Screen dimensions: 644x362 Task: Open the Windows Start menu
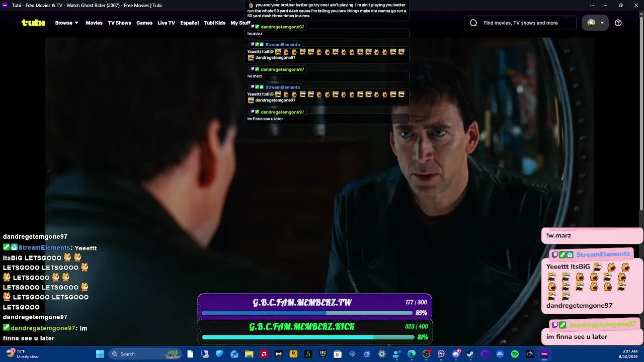(100, 354)
